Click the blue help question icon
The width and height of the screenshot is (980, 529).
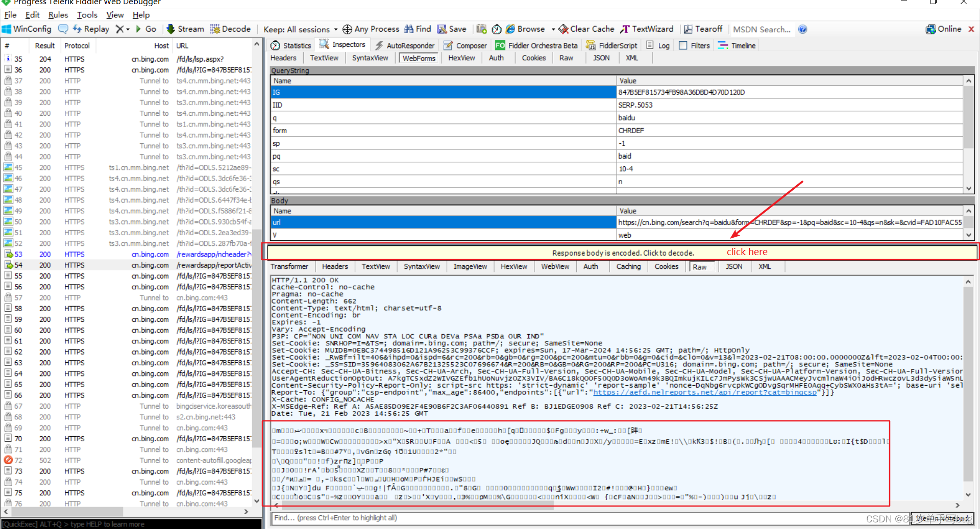(803, 29)
